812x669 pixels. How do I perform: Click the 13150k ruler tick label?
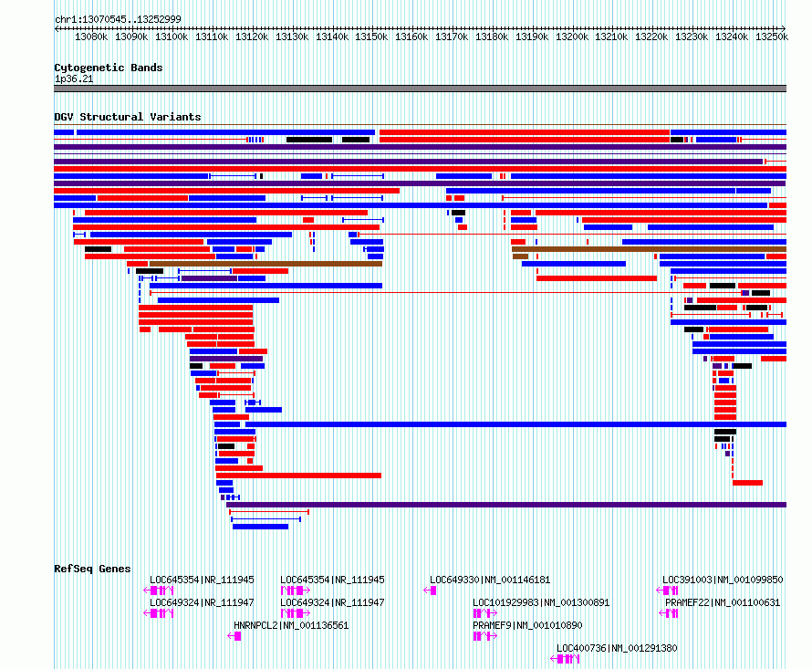point(371,37)
